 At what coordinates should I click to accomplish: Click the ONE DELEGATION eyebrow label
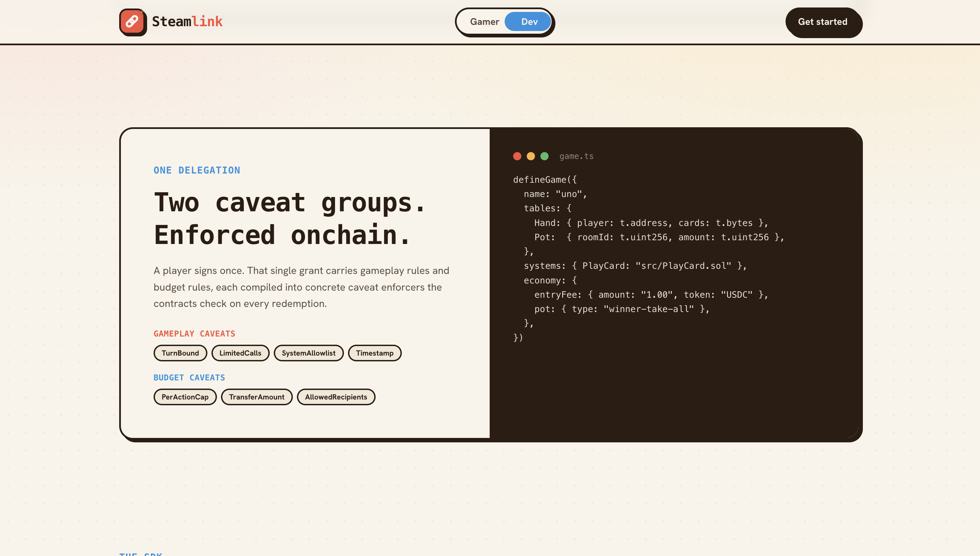tap(197, 170)
